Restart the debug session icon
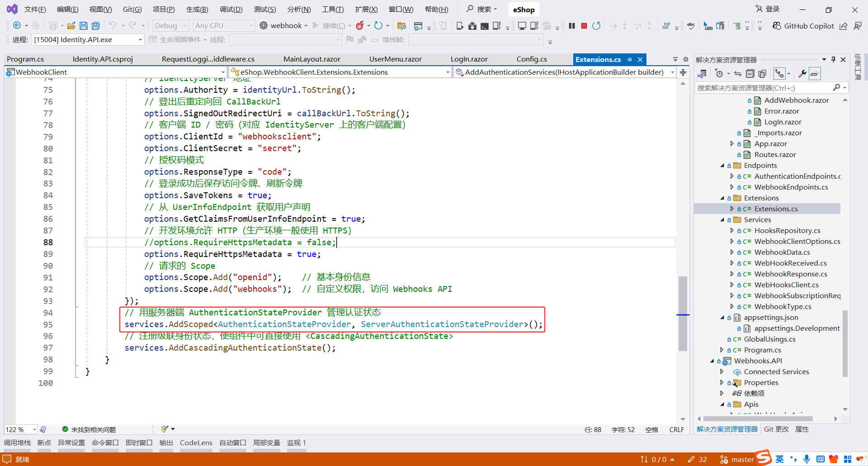Image resolution: width=868 pixels, height=466 pixels. (596, 26)
